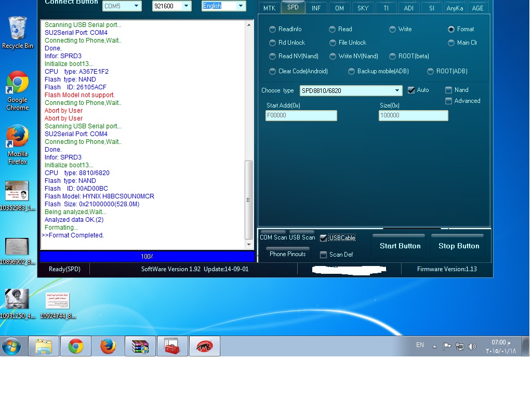
Task: Enable the Scan Def checkbox
Action: click(x=323, y=255)
